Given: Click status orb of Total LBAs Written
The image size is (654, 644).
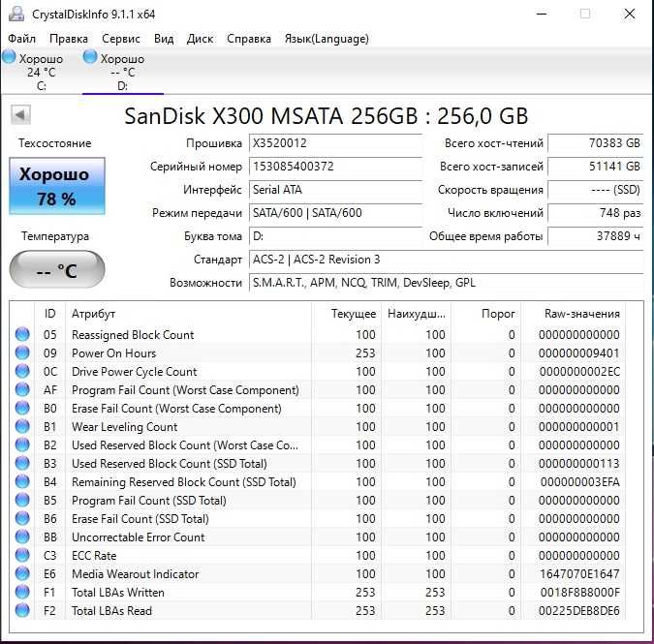Looking at the screenshot, I should [x=22, y=592].
